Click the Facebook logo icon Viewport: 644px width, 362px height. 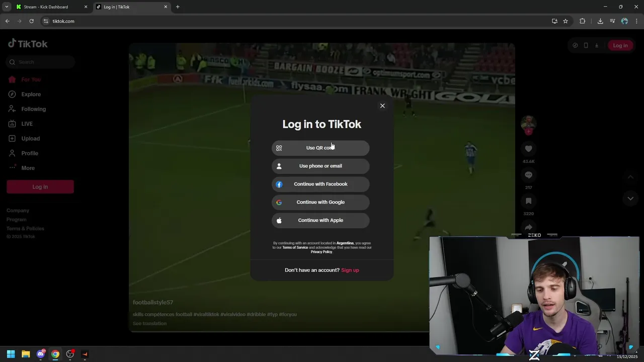(279, 184)
